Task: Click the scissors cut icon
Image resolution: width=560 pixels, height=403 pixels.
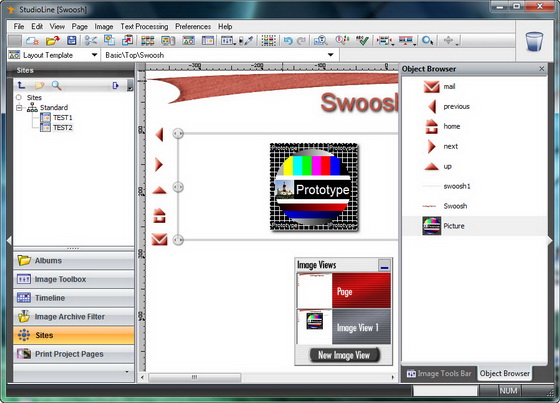Action: tap(91, 40)
